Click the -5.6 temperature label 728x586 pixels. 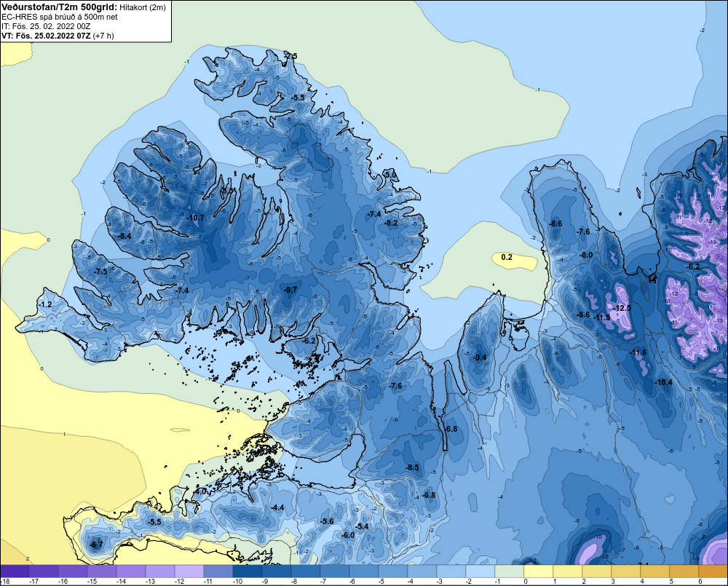(x=327, y=521)
